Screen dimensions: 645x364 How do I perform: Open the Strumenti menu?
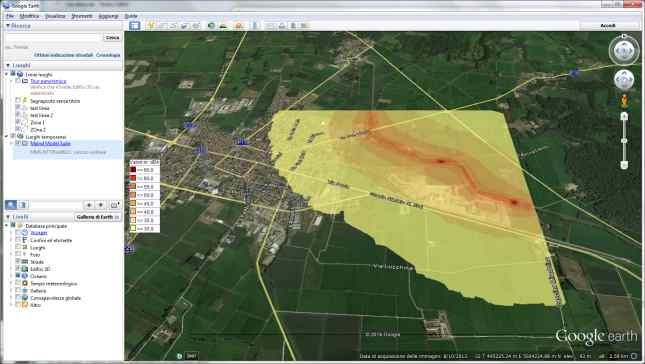coord(82,16)
